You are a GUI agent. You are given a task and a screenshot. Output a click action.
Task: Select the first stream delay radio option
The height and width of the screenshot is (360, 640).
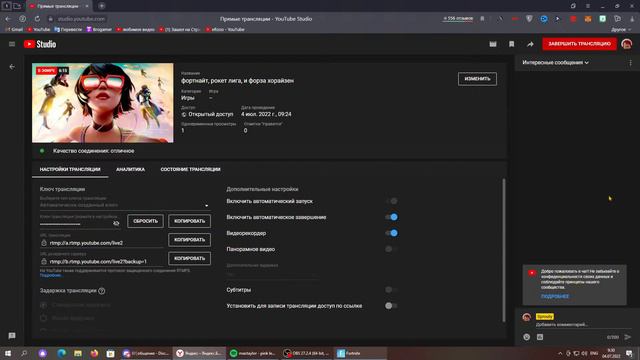point(44,305)
